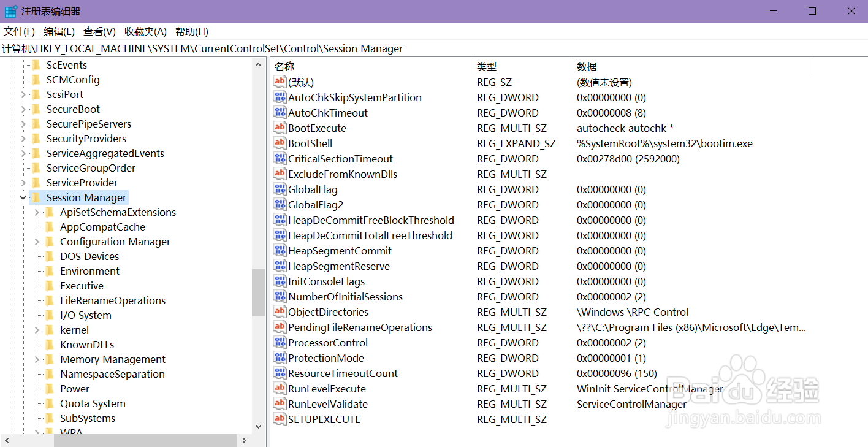The height and width of the screenshot is (447, 868).
Task: Collapse the Session Manager tree node
Action: click(x=23, y=197)
